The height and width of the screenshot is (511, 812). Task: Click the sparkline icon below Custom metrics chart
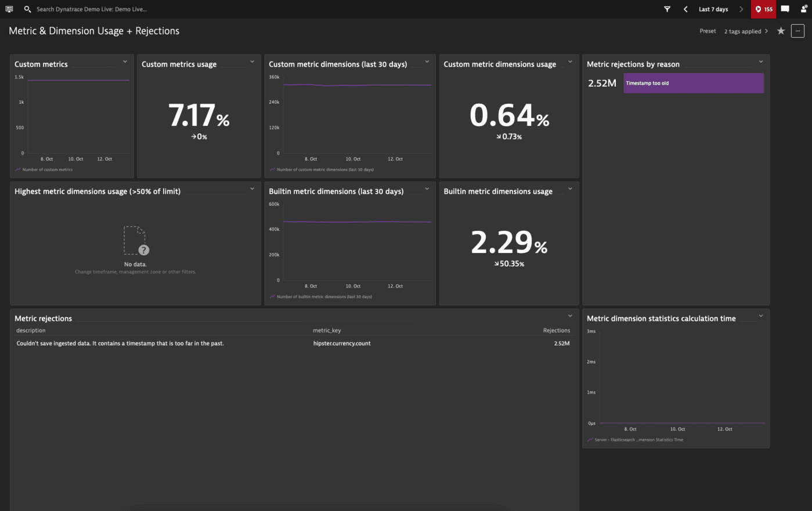tap(17, 169)
